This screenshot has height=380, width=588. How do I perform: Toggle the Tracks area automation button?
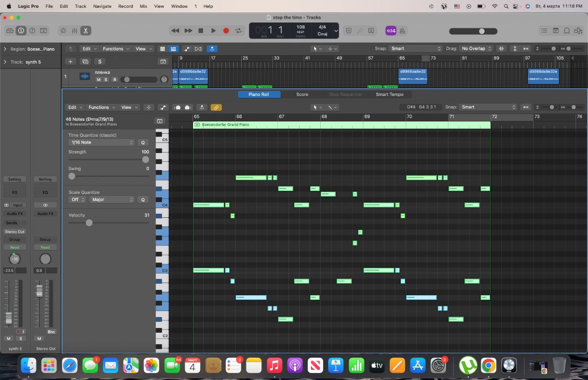pos(187,49)
